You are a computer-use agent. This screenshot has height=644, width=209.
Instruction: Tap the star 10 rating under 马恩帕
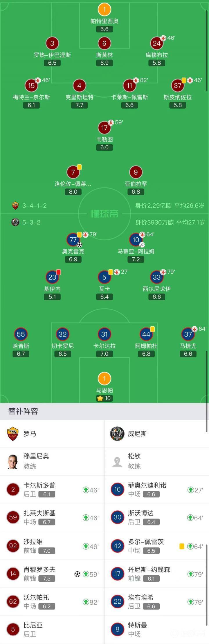coord(104,398)
